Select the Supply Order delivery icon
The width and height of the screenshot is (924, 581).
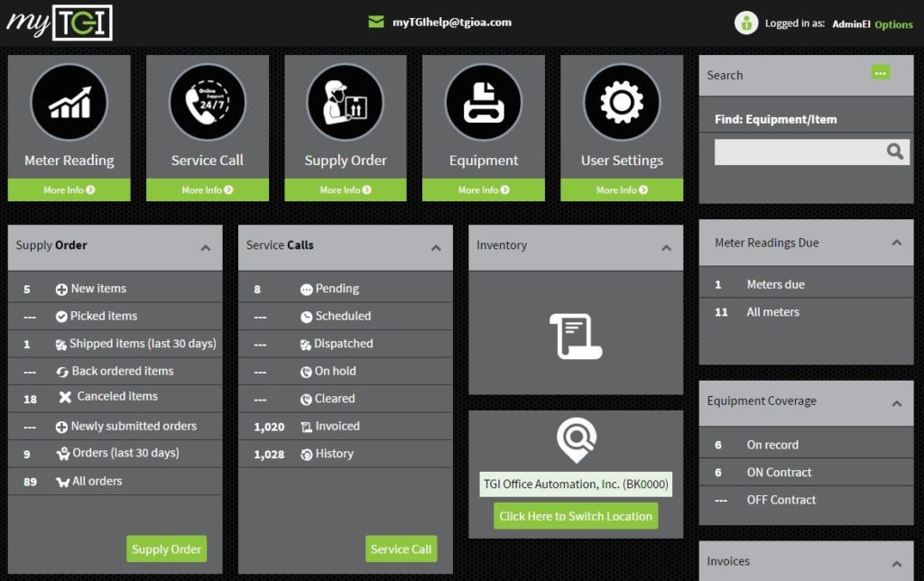(345, 101)
